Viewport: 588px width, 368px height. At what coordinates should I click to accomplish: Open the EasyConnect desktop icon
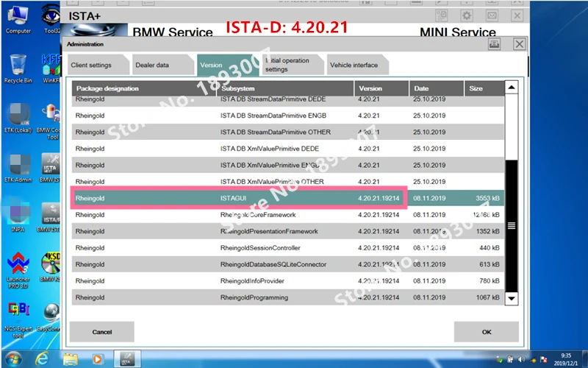50,317
